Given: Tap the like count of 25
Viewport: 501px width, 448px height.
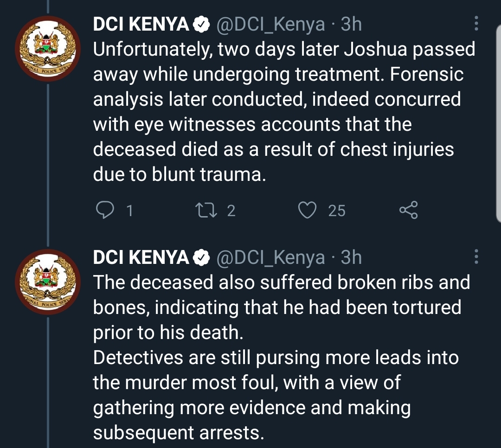Looking at the screenshot, I should (x=337, y=211).
